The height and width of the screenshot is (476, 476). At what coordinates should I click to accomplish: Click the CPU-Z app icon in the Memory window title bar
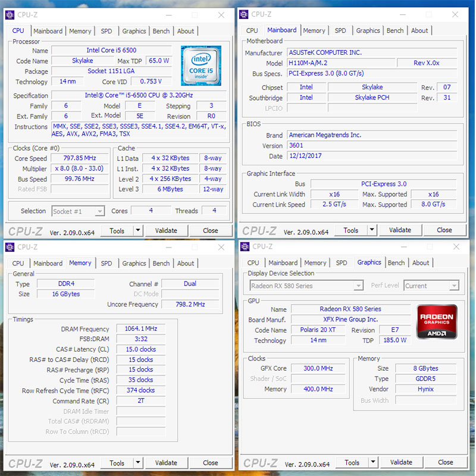click(x=10, y=247)
